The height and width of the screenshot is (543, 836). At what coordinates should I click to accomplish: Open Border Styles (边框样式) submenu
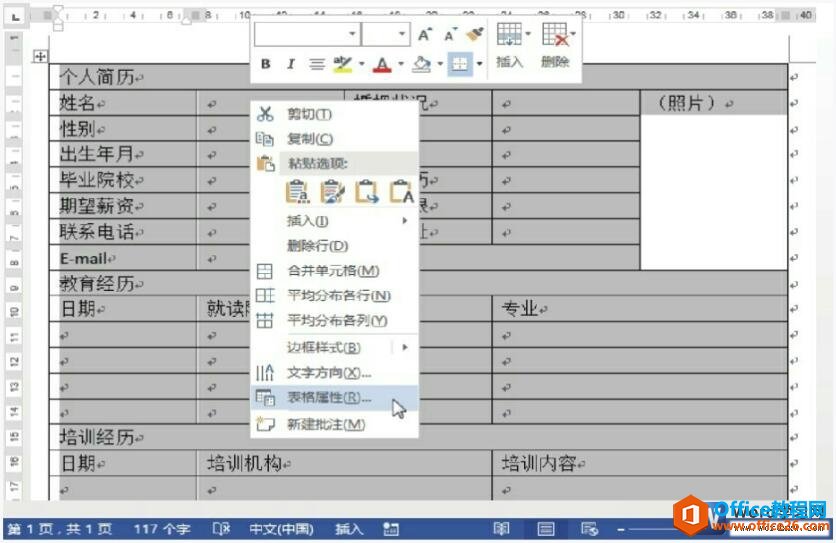coord(334,347)
